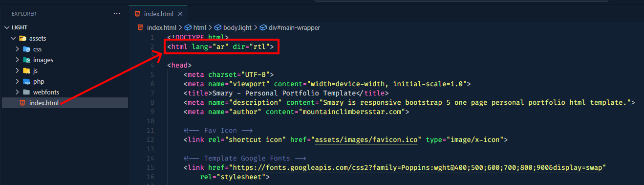
Task: Expand the webfonts folder chevron
Action: (x=17, y=92)
